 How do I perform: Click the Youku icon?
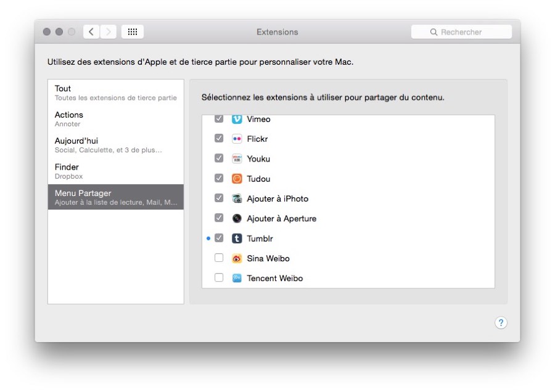pyautogui.click(x=237, y=158)
